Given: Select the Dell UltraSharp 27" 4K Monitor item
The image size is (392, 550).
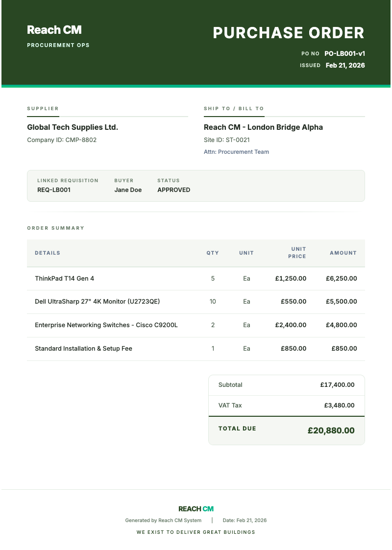Looking at the screenshot, I should [x=97, y=301].
